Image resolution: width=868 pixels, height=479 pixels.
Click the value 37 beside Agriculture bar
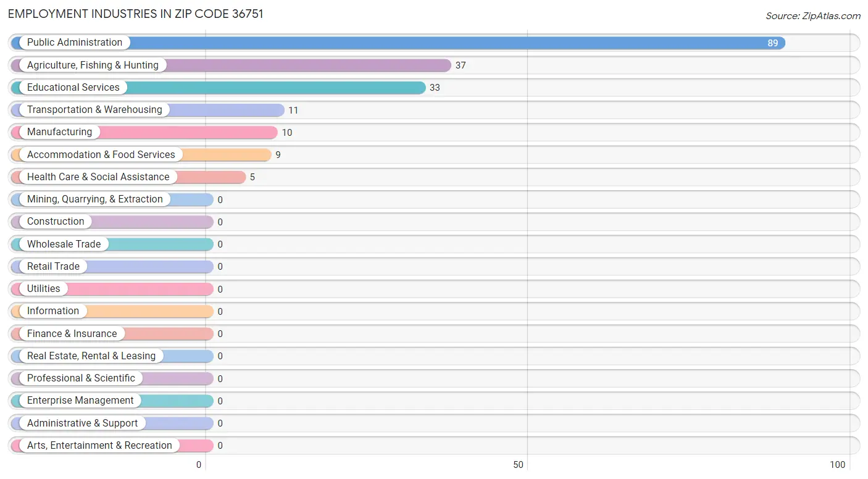(x=461, y=65)
